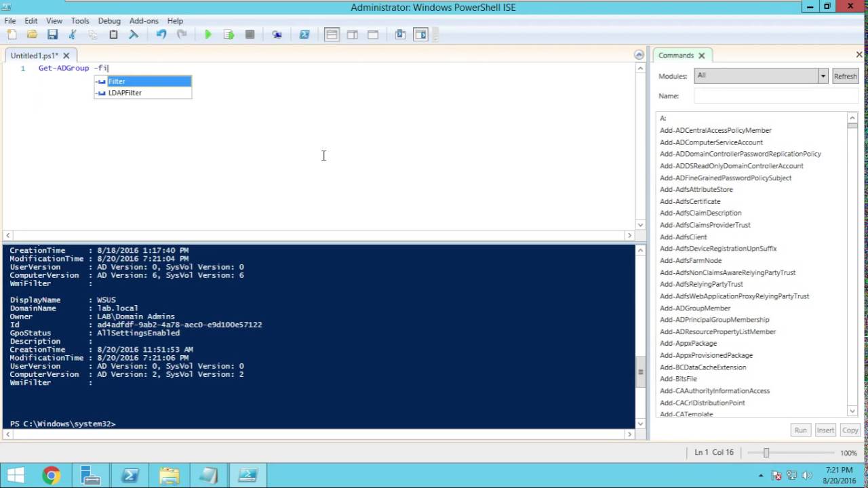
Task: Click Start PowerShell.exe toolbar icon
Action: pos(304,35)
